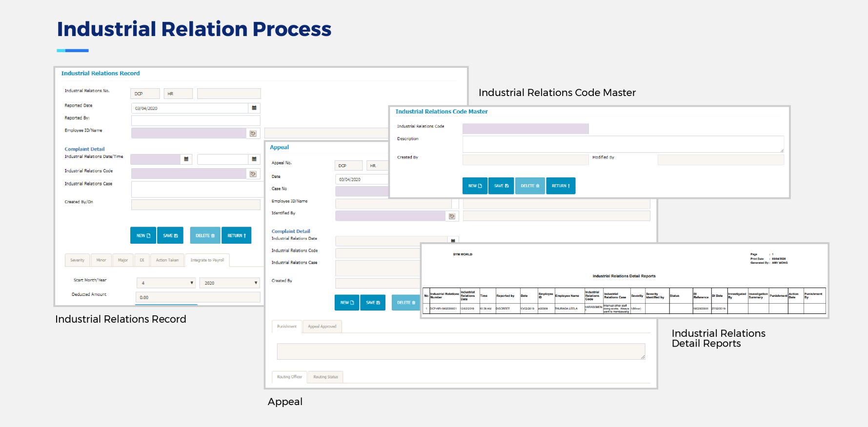
Task: Click the 'SYM WORLD' report header text
Action: point(463,254)
